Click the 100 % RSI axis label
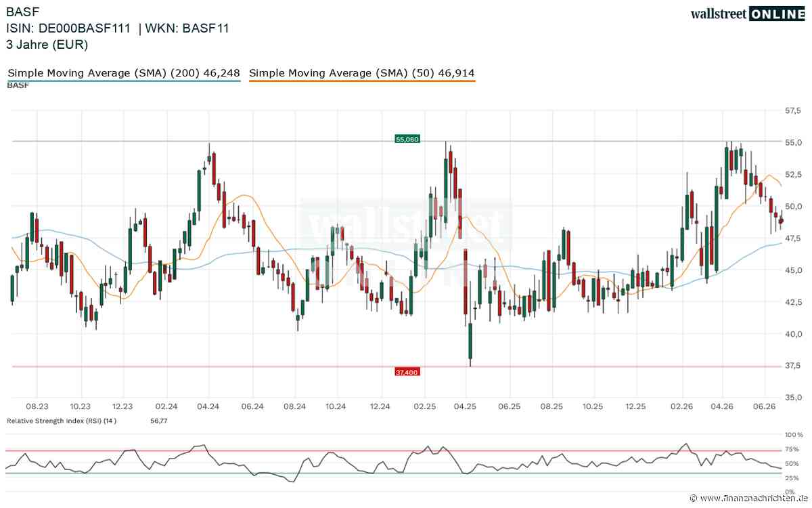812x508 pixels. (792, 434)
